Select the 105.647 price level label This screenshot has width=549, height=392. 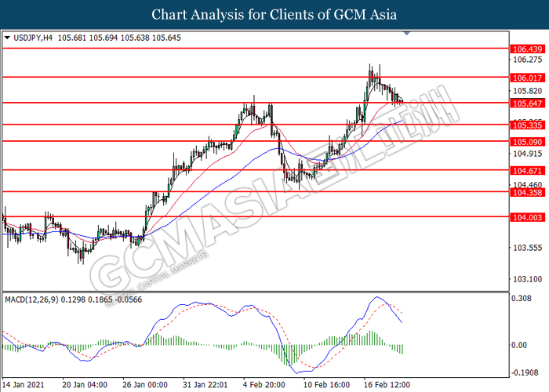click(527, 103)
